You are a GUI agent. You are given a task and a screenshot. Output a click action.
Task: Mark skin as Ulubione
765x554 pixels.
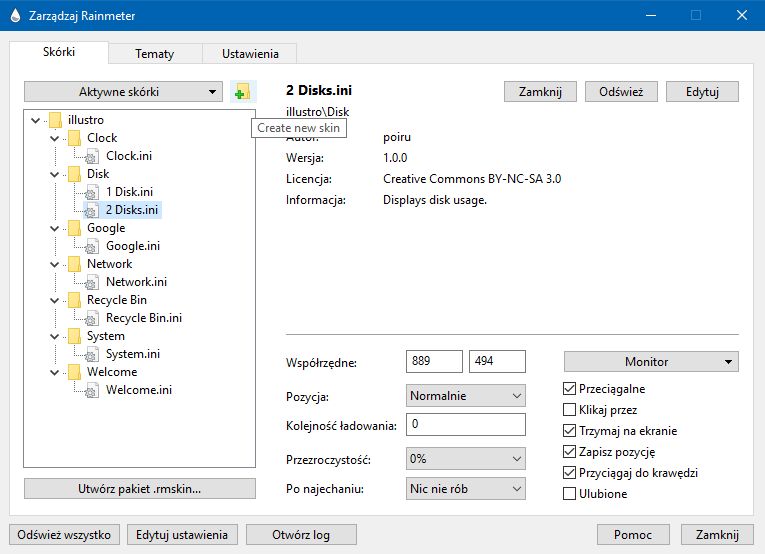pos(570,494)
